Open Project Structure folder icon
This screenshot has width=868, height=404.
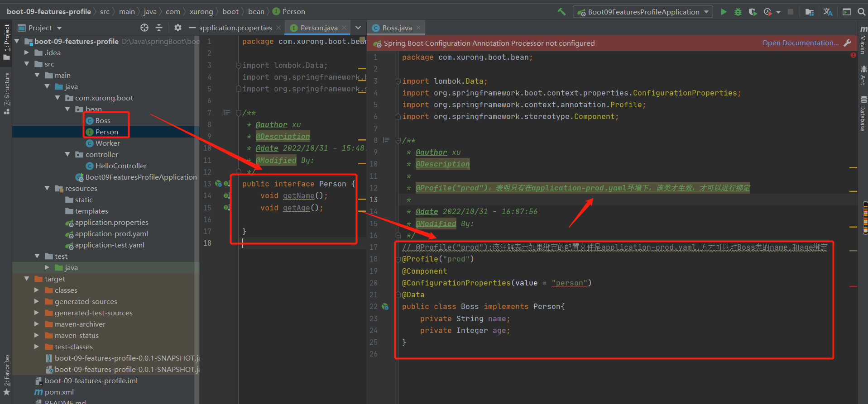[x=810, y=12]
